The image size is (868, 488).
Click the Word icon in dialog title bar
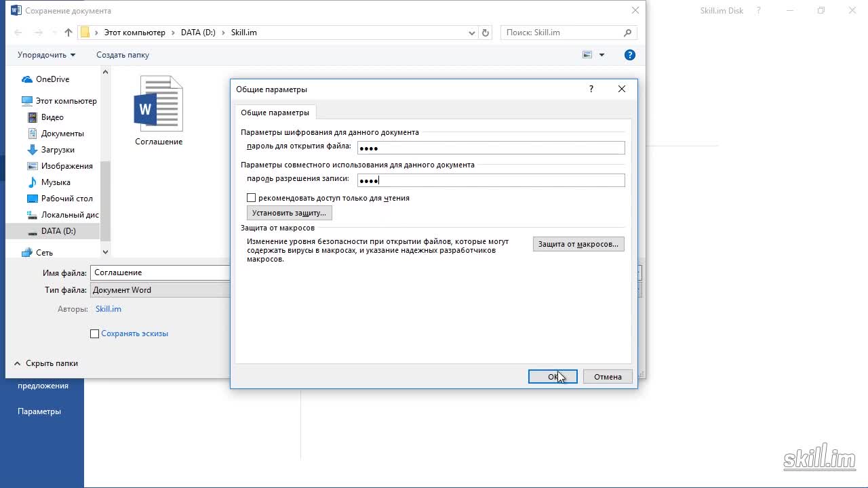coord(16,10)
